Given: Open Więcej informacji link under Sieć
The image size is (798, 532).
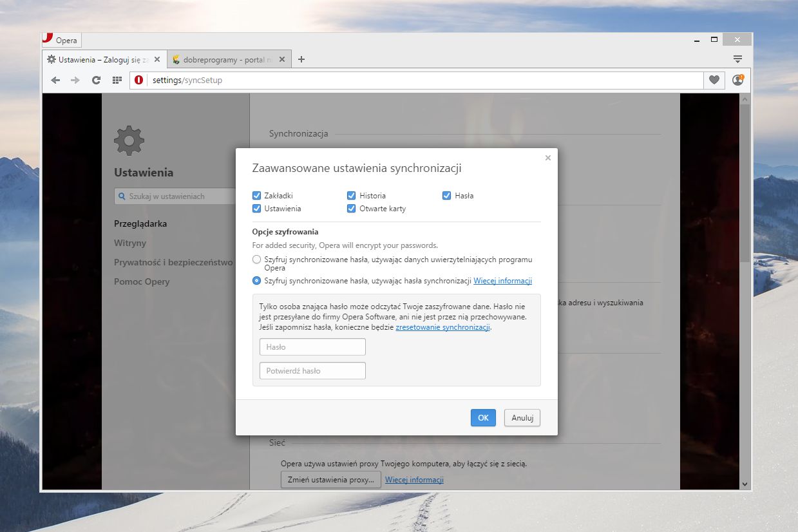Looking at the screenshot, I should (x=414, y=480).
